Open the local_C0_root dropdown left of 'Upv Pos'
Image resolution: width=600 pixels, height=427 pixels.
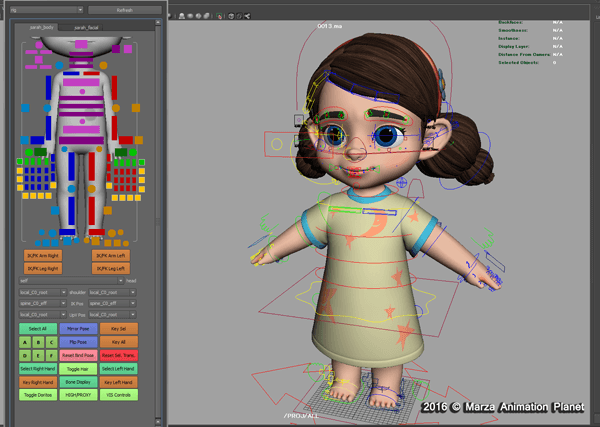pos(43,315)
